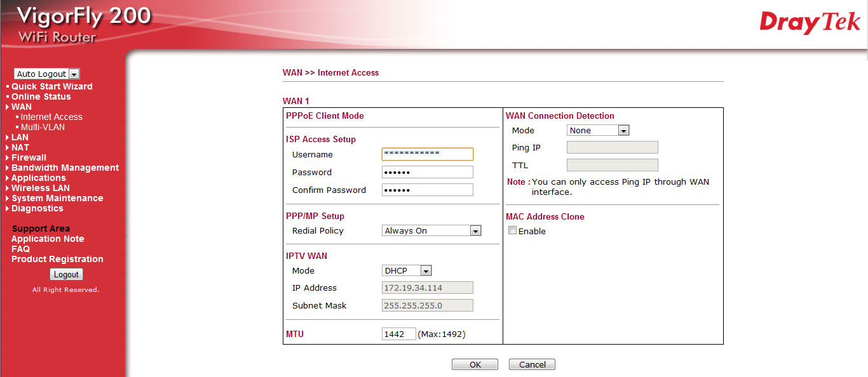Expand the WAN menu section
The width and height of the screenshot is (868, 377).
[22, 107]
